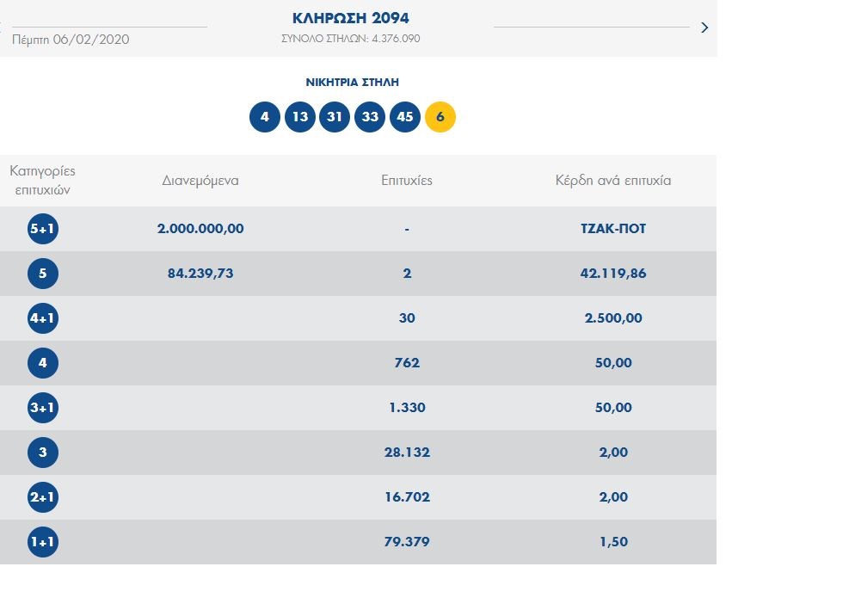This screenshot has width=855, height=616.
Task: Click the Επιτυχίες column header
Action: click(407, 181)
